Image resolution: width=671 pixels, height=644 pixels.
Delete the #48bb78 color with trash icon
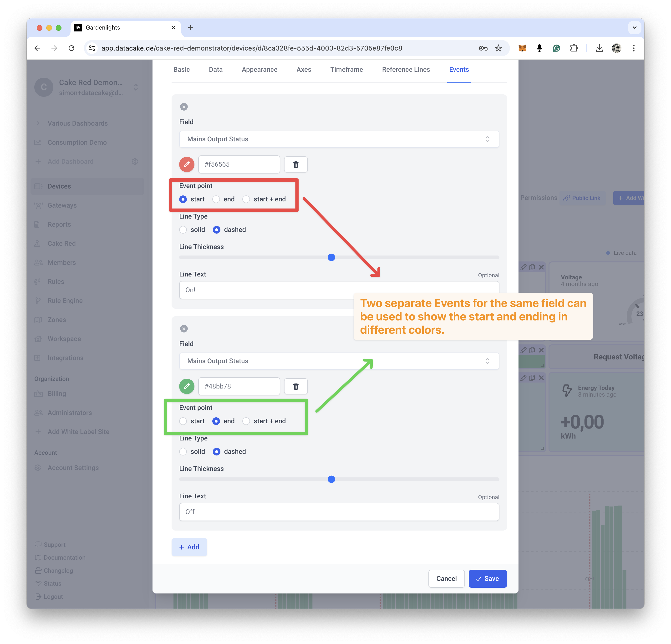click(296, 386)
